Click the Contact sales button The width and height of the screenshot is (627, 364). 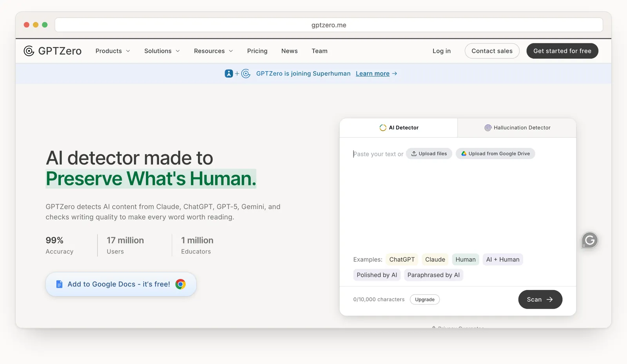492,51
